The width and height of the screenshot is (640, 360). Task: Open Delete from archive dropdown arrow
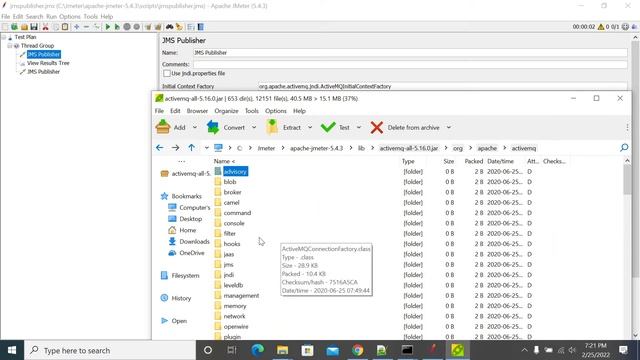[449, 127]
